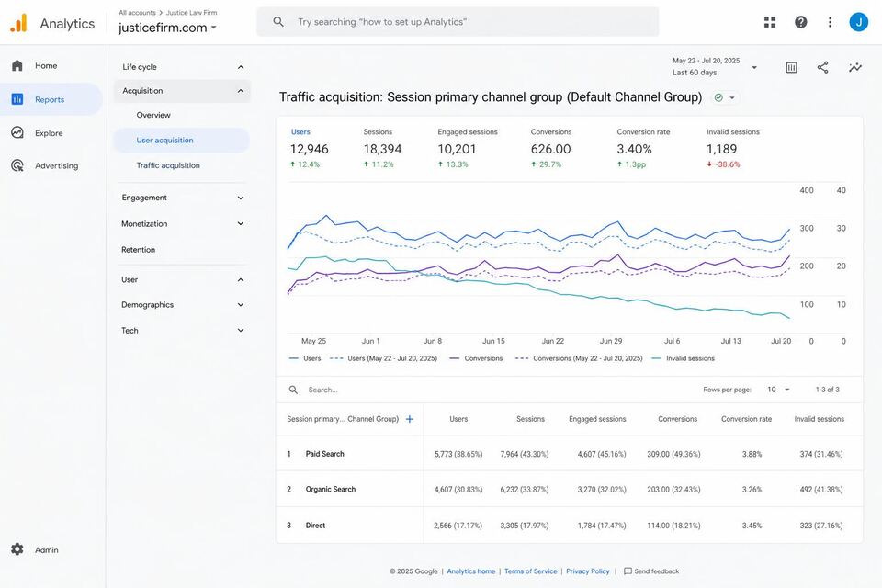Open the Retention report
The height and width of the screenshot is (588, 882).
139,249
